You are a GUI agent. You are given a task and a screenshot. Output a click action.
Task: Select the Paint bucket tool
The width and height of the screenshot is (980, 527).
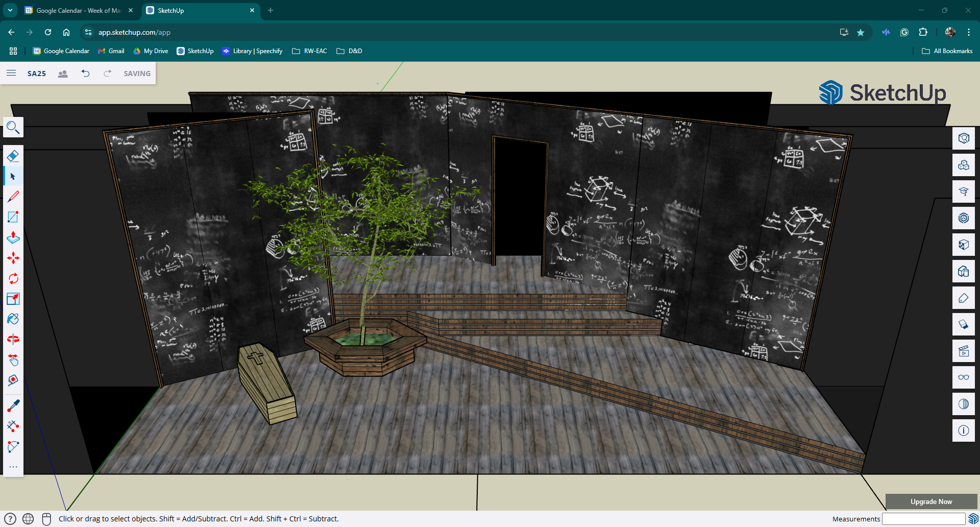point(13,319)
